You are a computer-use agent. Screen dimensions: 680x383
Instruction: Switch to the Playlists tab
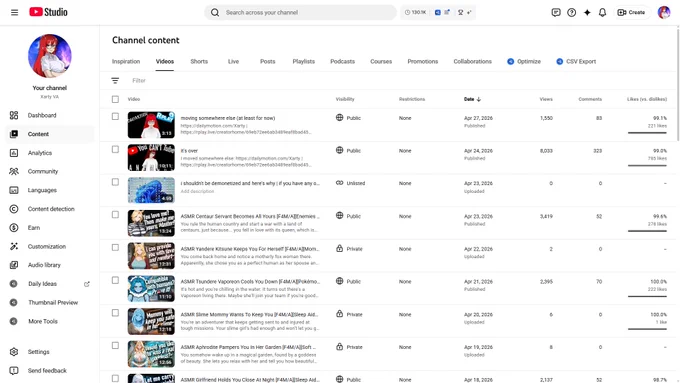point(304,62)
